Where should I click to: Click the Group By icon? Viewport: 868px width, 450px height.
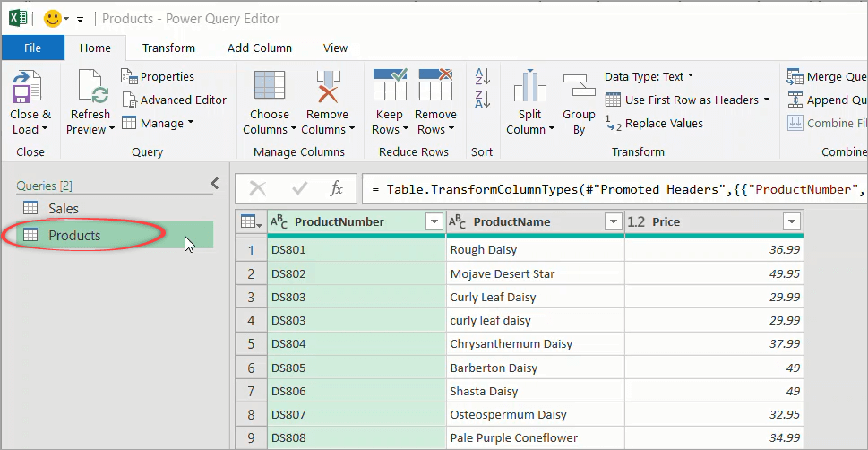(x=579, y=88)
